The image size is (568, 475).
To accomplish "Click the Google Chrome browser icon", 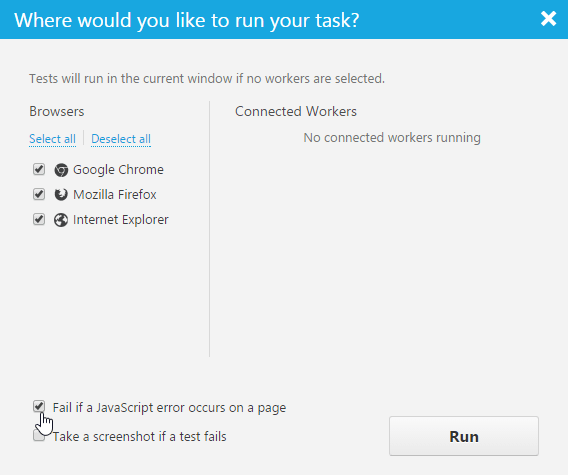I will click(61, 170).
